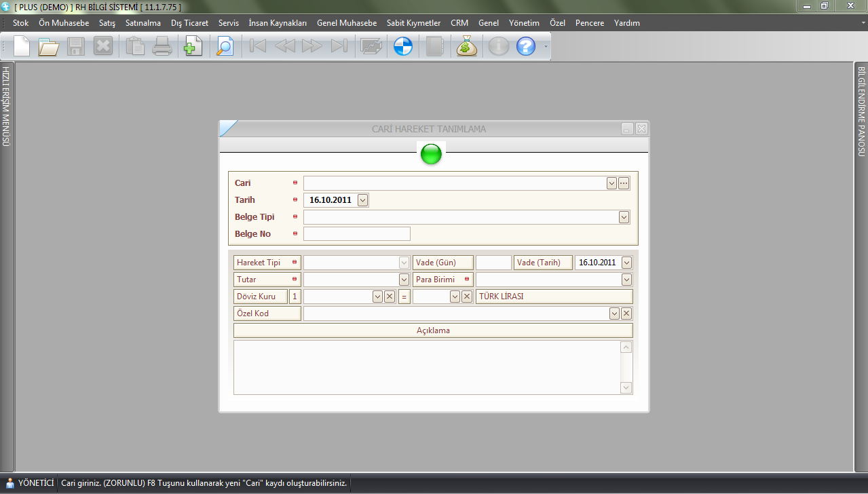This screenshot has width=868, height=494.
Task: Click the printer icon in the toolbar
Action: tap(162, 46)
